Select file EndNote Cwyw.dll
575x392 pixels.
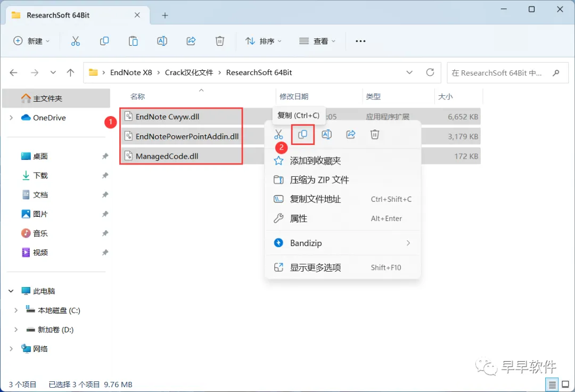tap(167, 117)
